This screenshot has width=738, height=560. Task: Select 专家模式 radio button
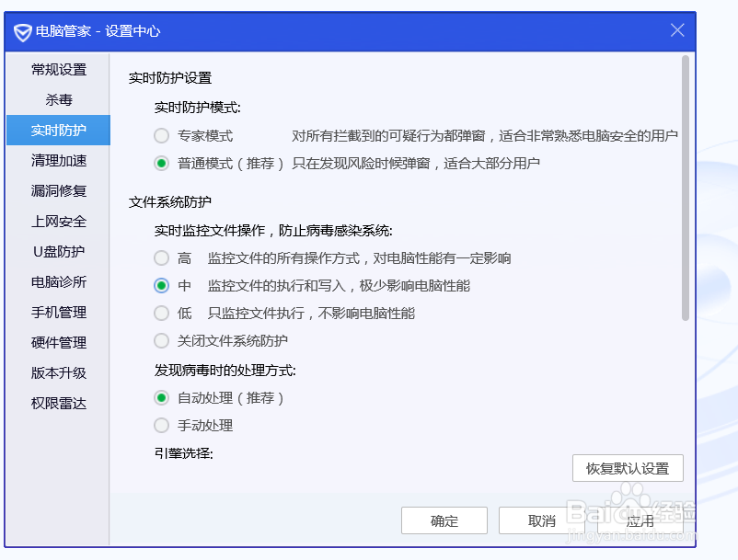pos(161,136)
